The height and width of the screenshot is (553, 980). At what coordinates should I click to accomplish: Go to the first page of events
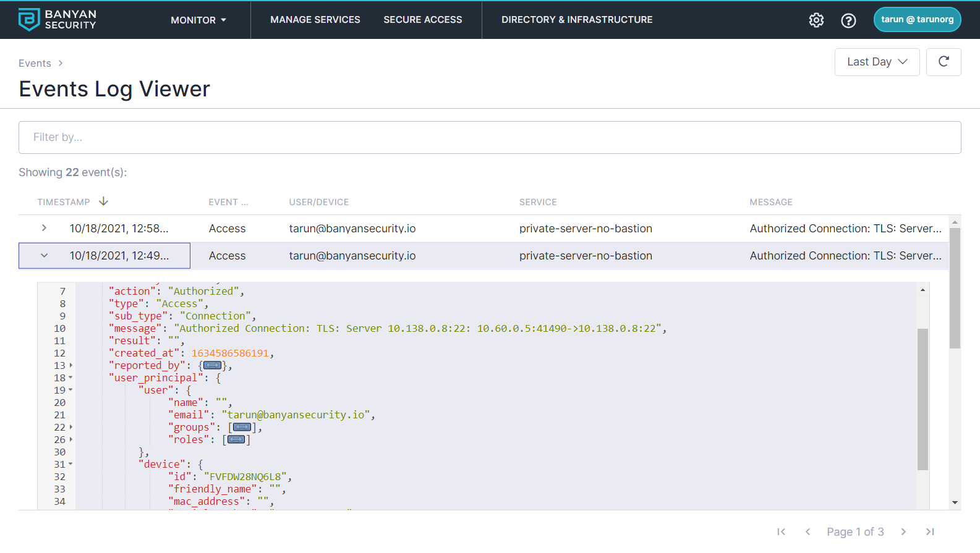click(x=781, y=532)
